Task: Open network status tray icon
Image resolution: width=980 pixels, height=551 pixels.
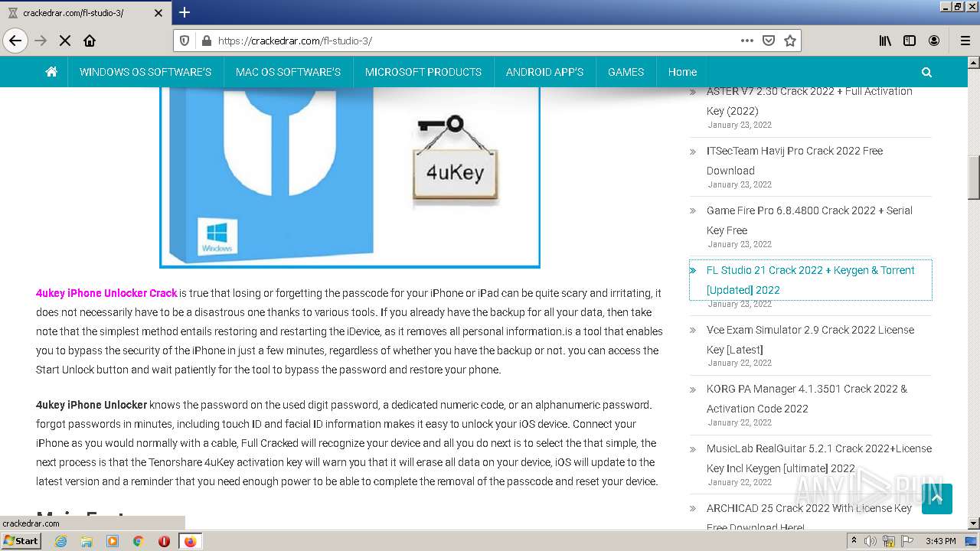Action: pyautogui.click(x=889, y=541)
